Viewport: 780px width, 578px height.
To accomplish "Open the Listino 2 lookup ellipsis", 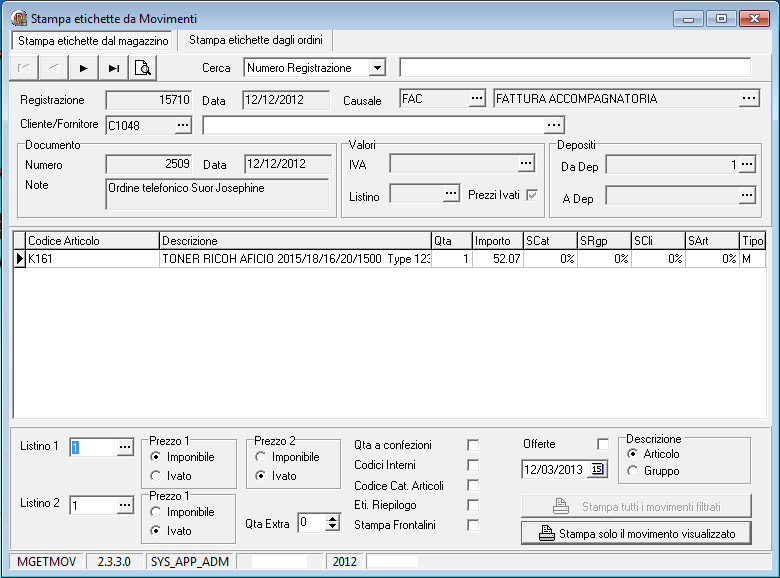I will pos(125,505).
